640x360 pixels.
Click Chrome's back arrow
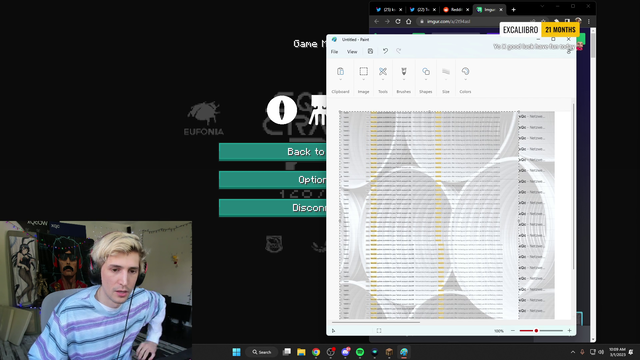tap(377, 21)
